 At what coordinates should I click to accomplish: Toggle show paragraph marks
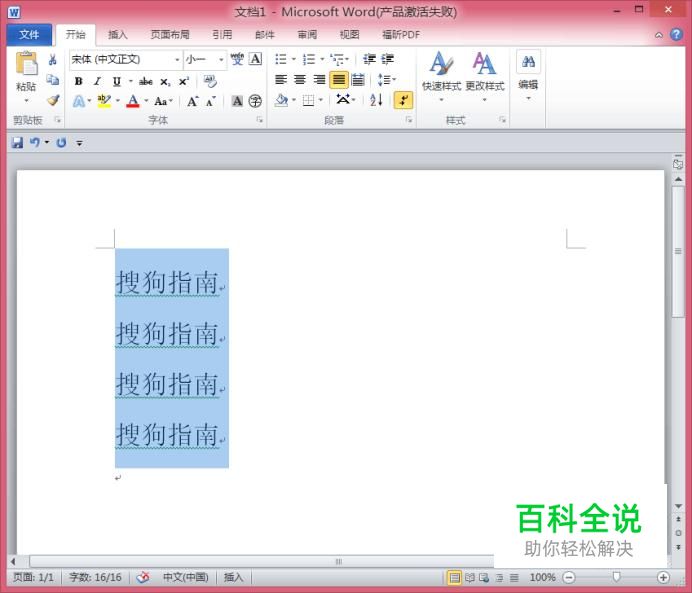(403, 101)
